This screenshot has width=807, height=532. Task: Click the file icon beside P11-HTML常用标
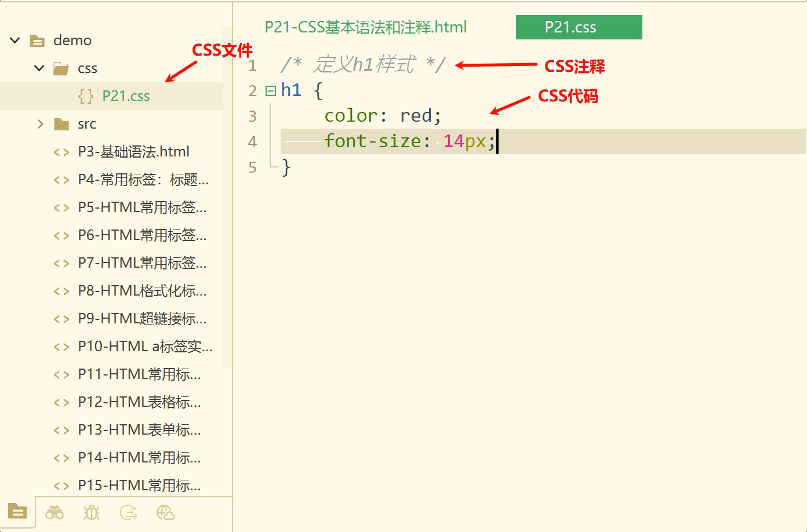click(x=61, y=374)
